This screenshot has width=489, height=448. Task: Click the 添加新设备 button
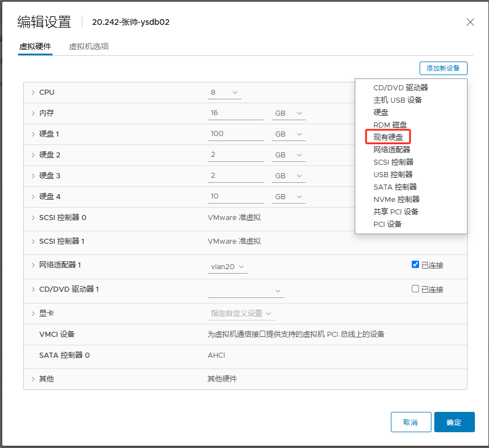point(443,68)
